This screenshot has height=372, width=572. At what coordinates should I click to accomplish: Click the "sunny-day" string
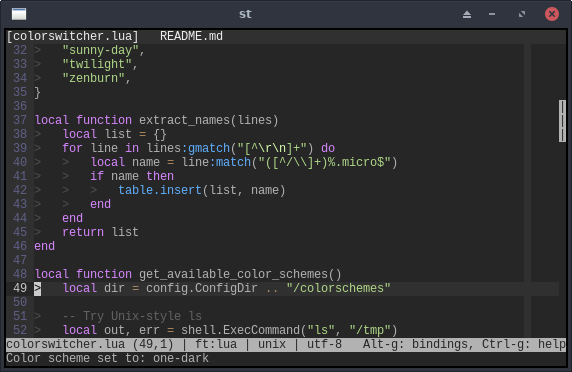point(100,50)
